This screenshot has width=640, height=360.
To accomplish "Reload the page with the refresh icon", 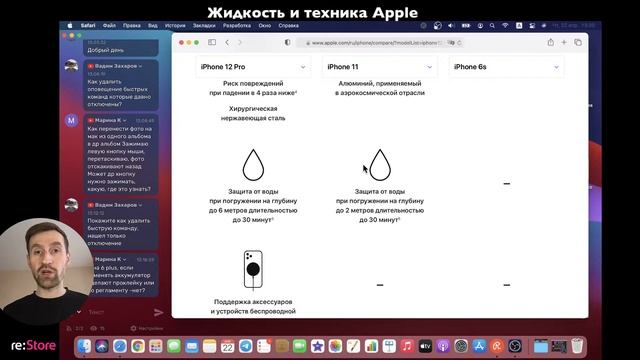I will click(459, 42).
